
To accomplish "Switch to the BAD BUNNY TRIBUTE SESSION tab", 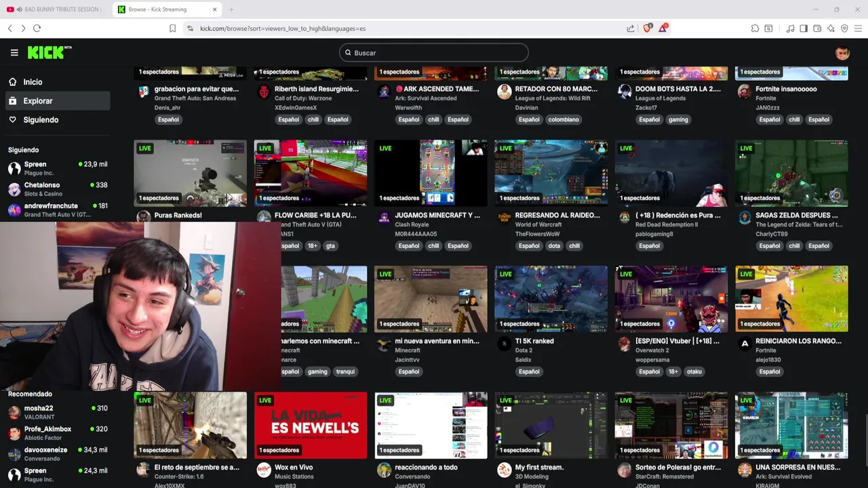I will click(56, 9).
